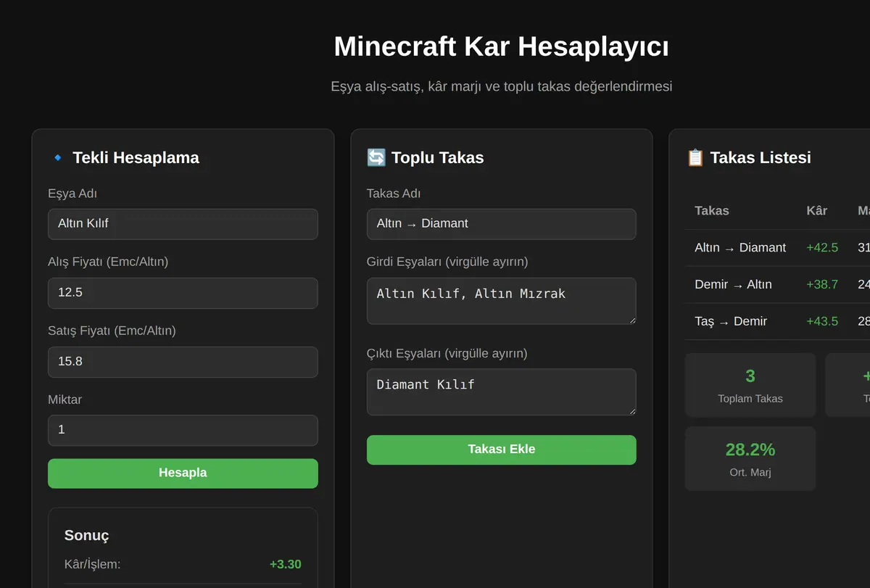Focus the Alış Fiyatı field showing 12.5

pos(183,293)
